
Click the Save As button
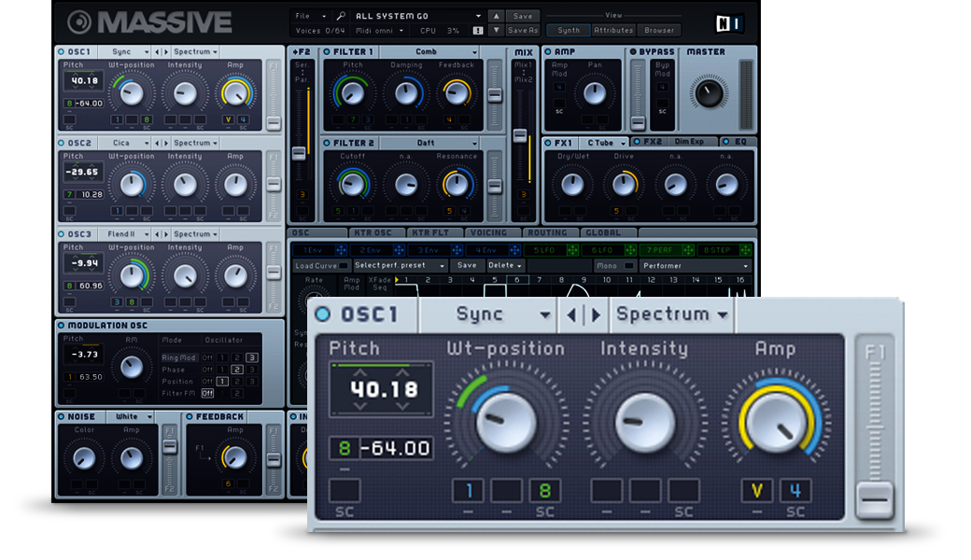523,30
